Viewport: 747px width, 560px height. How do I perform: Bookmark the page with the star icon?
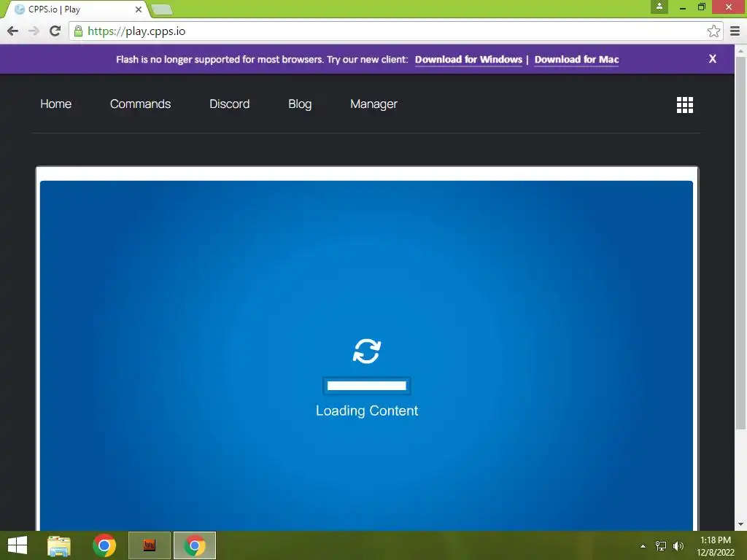713,31
